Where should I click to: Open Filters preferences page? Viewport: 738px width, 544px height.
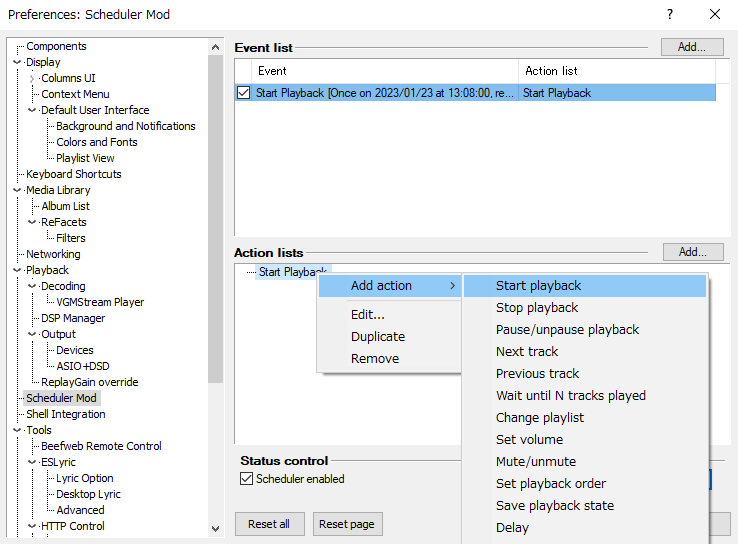[71, 238]
